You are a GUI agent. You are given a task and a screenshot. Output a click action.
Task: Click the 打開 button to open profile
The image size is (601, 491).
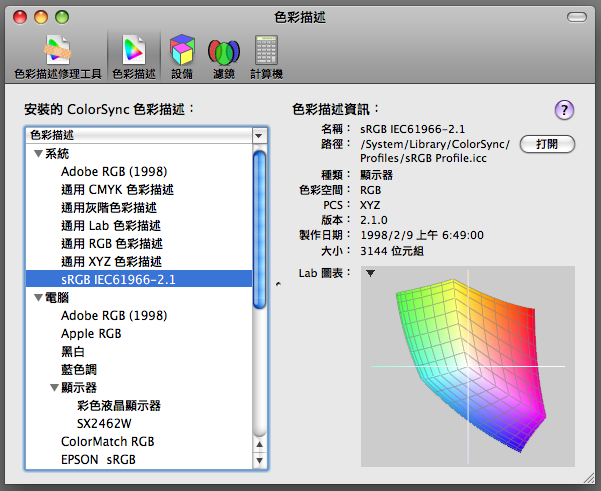click(547, 145)
